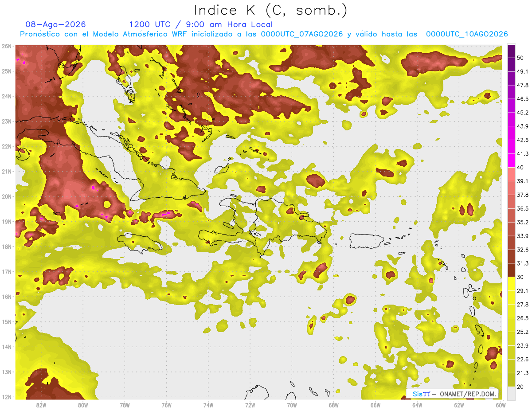Click the 29.1 legend value
532x411 pixels.
[523, 290]
